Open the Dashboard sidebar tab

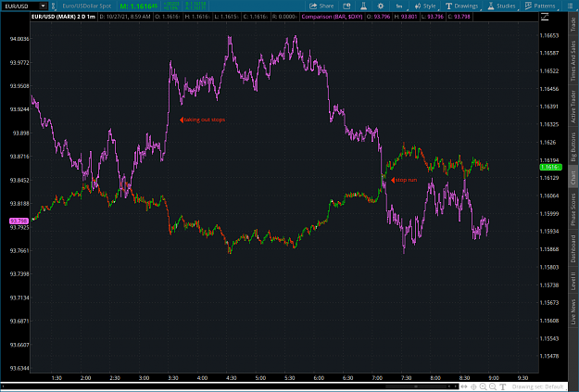(x=573, y=248)
